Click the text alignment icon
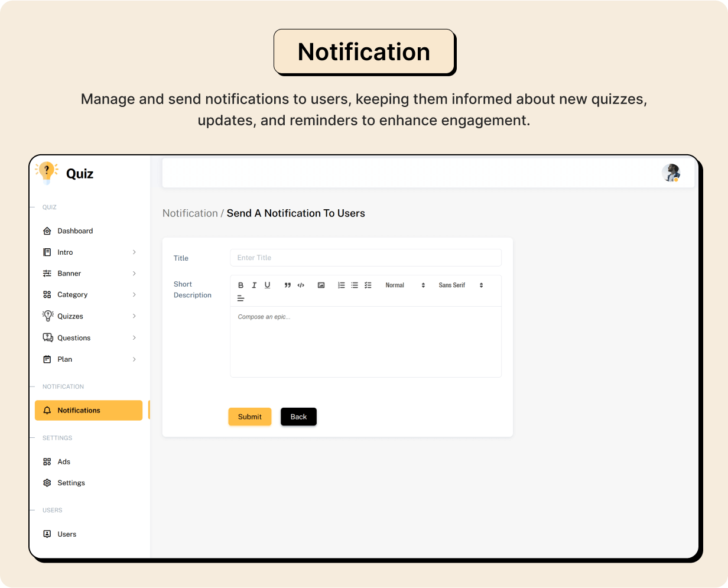 pos(240,298)
